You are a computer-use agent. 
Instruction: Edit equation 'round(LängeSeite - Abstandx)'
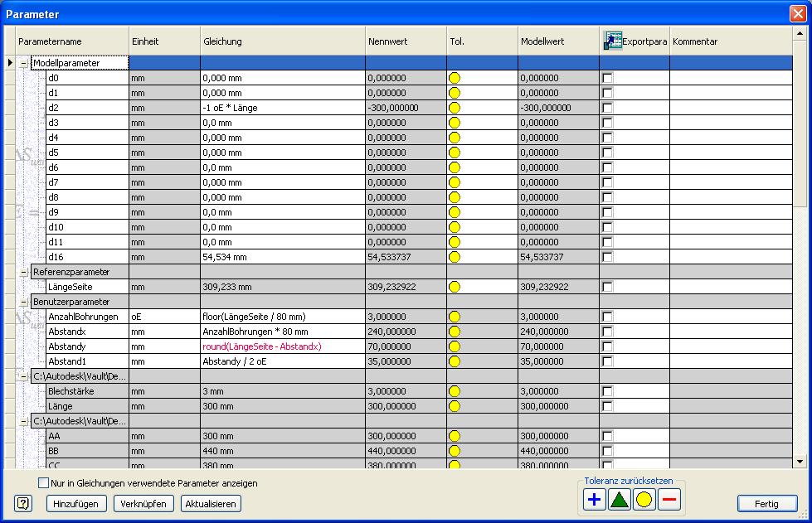(x=283, y=346)
